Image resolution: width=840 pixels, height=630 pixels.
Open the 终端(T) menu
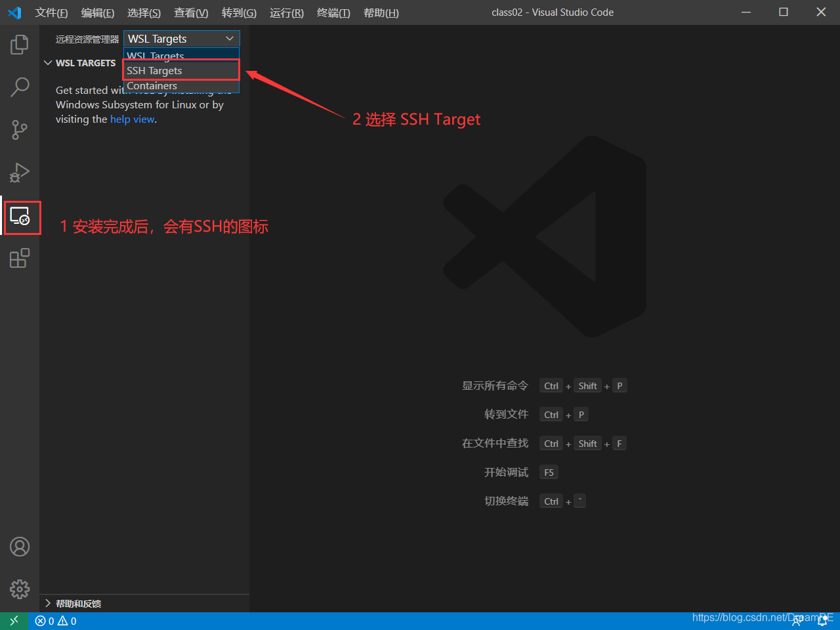point(333,12)
